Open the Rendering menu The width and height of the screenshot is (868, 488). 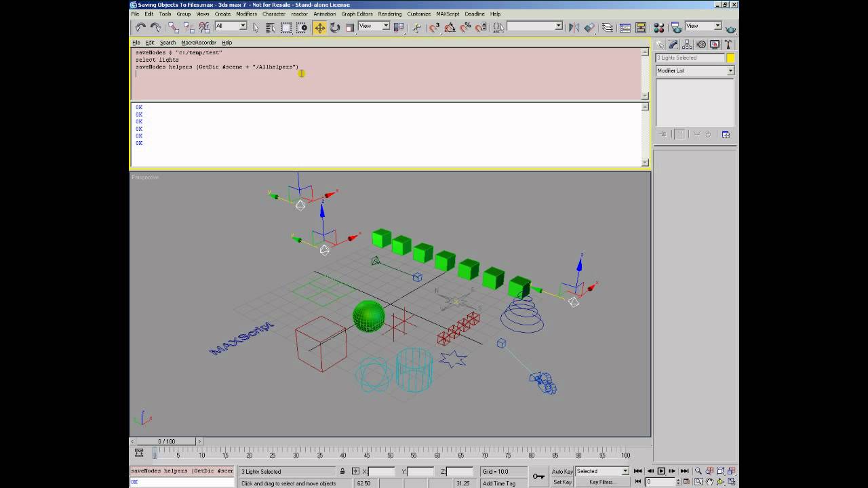pos(390,14)
